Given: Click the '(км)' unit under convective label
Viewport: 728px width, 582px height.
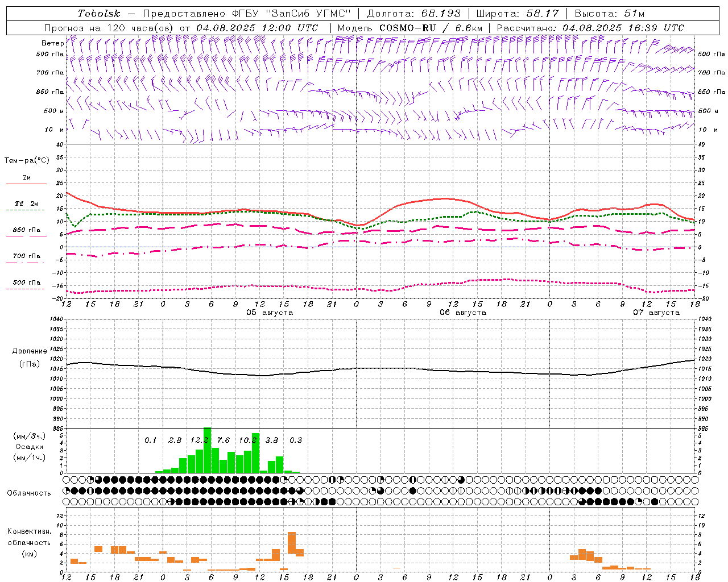Looking at the screenshot, I should [30, 554].
